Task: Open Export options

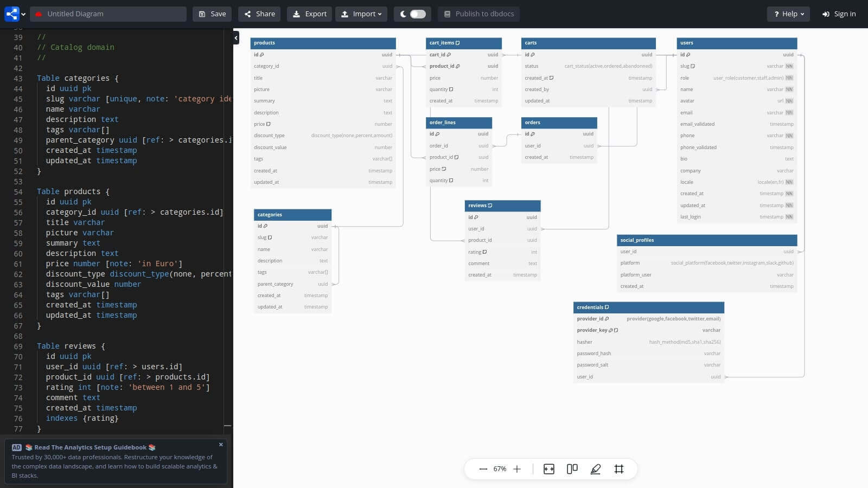Action: [x=309, y=14]
